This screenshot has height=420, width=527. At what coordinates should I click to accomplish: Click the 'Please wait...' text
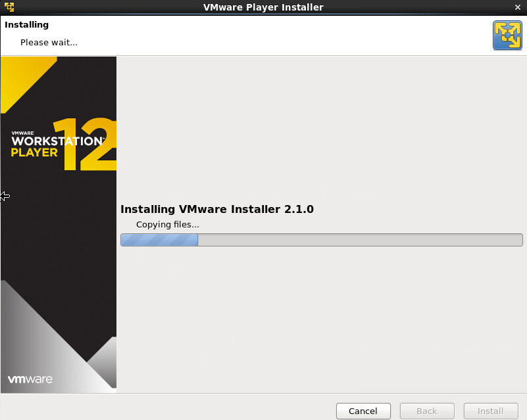[x=49, y=43]
